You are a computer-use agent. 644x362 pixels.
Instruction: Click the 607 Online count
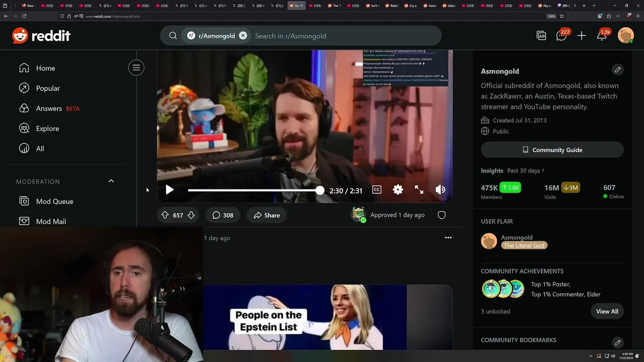[x=613, y=192]
